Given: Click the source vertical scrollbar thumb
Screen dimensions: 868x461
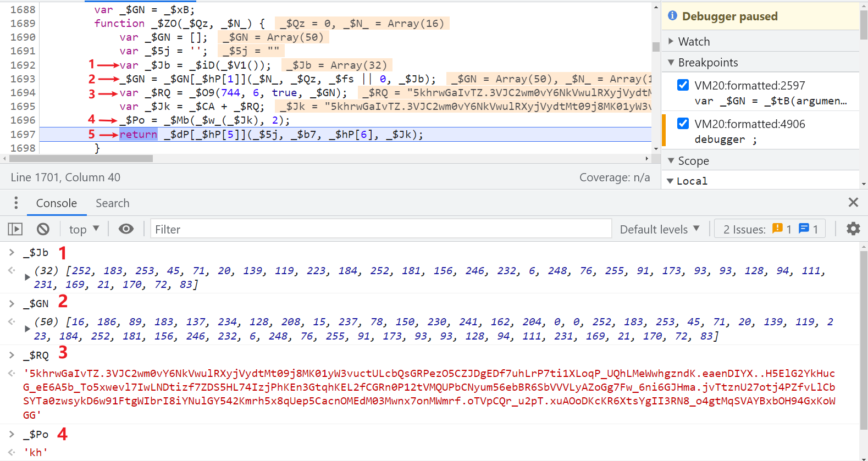Looking at the screenshot, I should click(656, 47).
